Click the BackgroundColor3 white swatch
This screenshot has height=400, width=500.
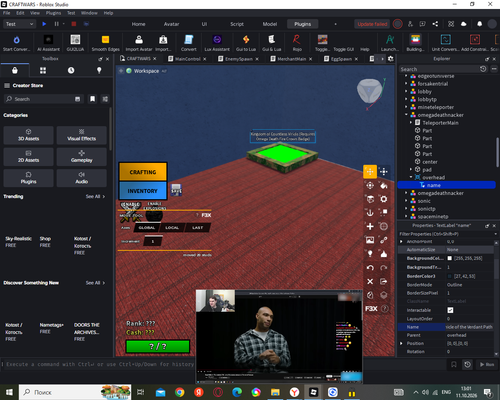pyautogui.click(x=450, y=258)
